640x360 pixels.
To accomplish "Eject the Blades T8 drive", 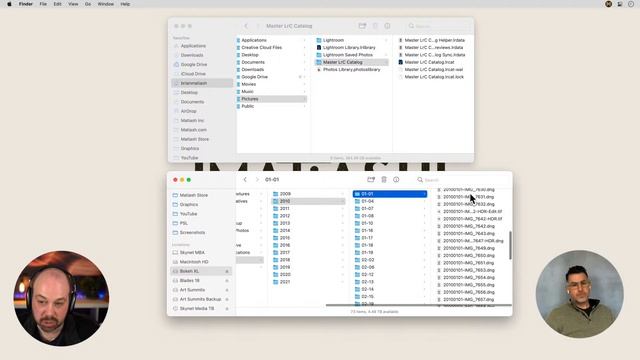I will 227,280.
